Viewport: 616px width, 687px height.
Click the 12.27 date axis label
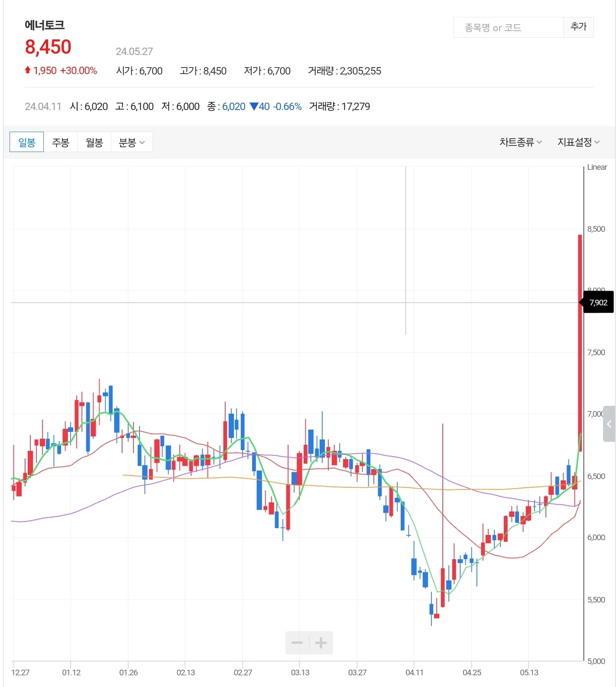(x=20, y=672)
